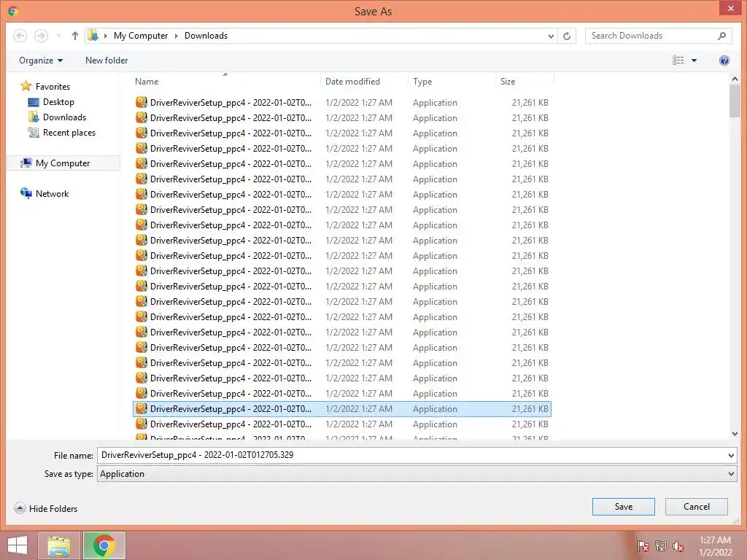Click the folder icon in address bar
Screen dimensions: 747x560
[x=93, y=36]
